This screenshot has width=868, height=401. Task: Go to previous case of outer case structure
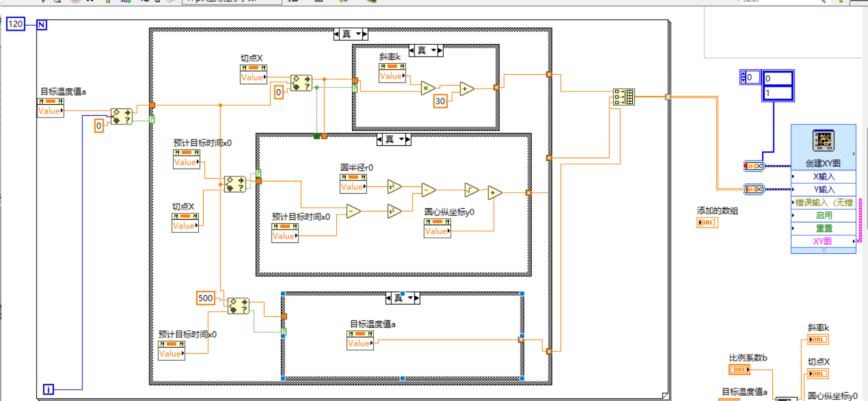tap(336, 34)
